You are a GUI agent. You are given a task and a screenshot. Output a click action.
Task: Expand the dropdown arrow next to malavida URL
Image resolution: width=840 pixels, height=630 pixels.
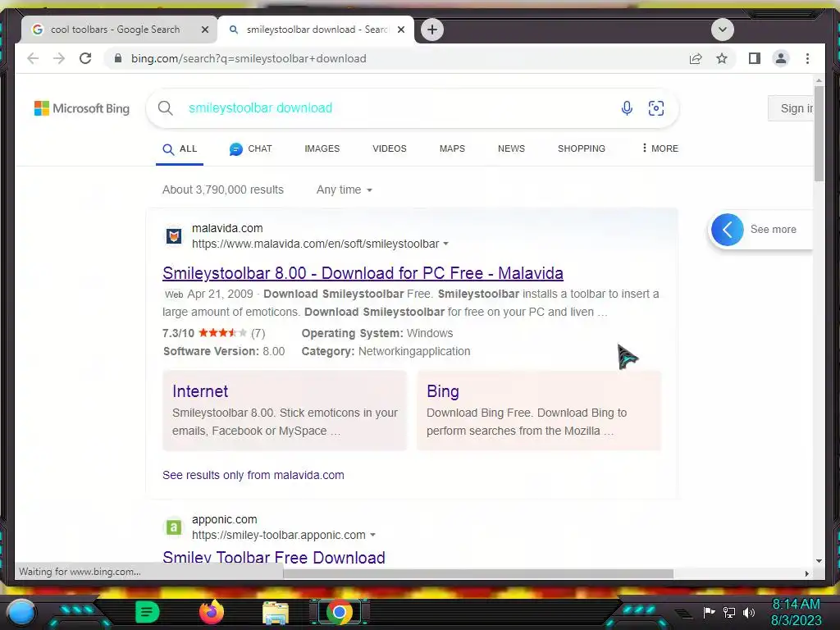445,244
